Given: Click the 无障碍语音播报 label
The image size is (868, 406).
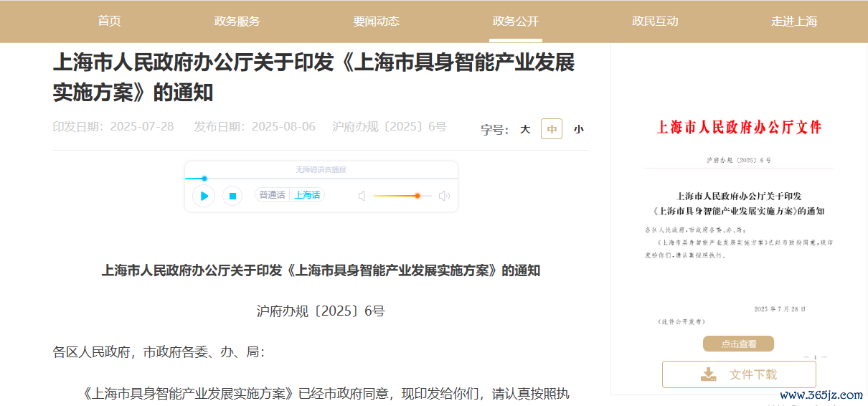Looking at the screenshot, I should [321, 170].
